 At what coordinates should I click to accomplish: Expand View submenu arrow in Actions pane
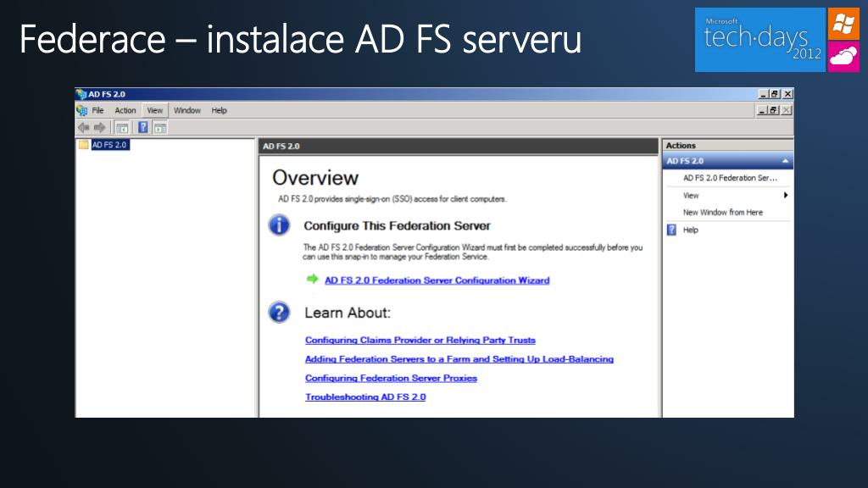point(786,195)
